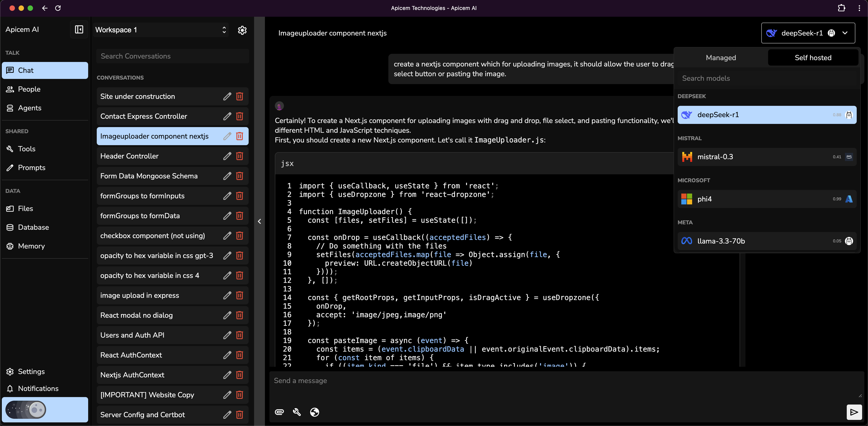Open the checkbox component (not using) conversation
The image size is (868, 426).
[x=172, y=236]
